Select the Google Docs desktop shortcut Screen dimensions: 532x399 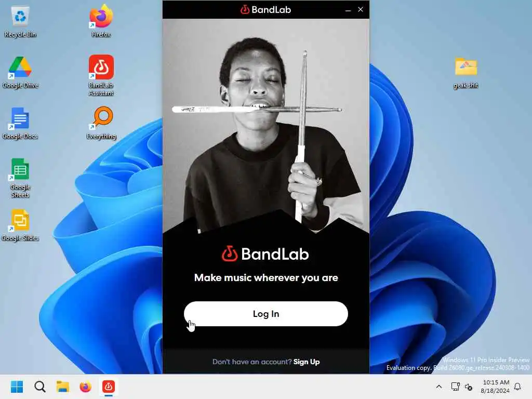click(20, 123)
